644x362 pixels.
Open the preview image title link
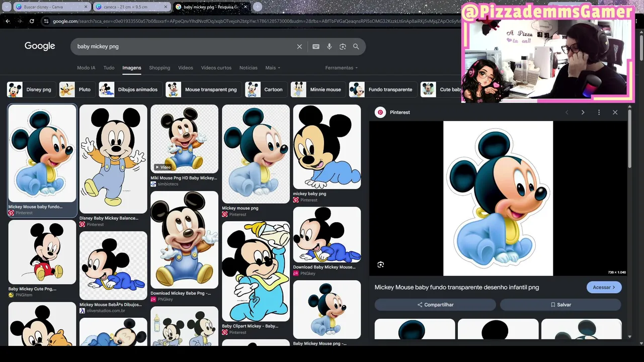coord(457,287)
